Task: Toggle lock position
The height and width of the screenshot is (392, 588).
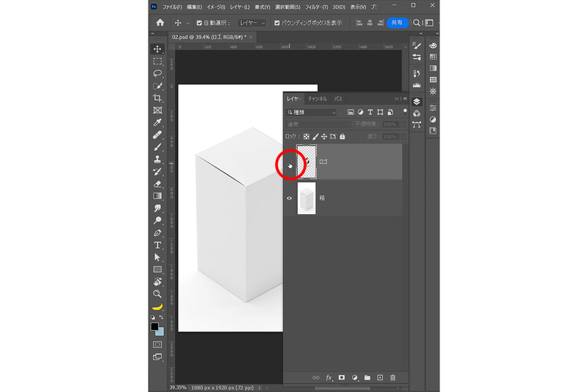Action: point(324,137)
